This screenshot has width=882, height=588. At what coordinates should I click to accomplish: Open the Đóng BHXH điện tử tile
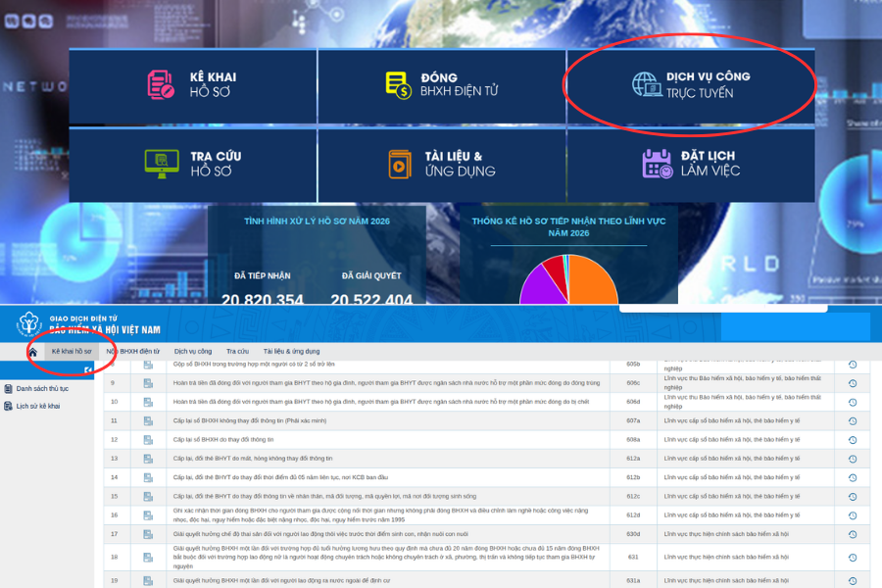coord(442,85)
